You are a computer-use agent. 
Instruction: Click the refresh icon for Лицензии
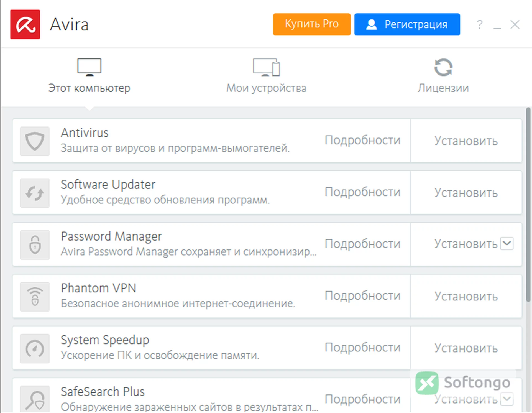pyautogui.click(x=443, y=67)
